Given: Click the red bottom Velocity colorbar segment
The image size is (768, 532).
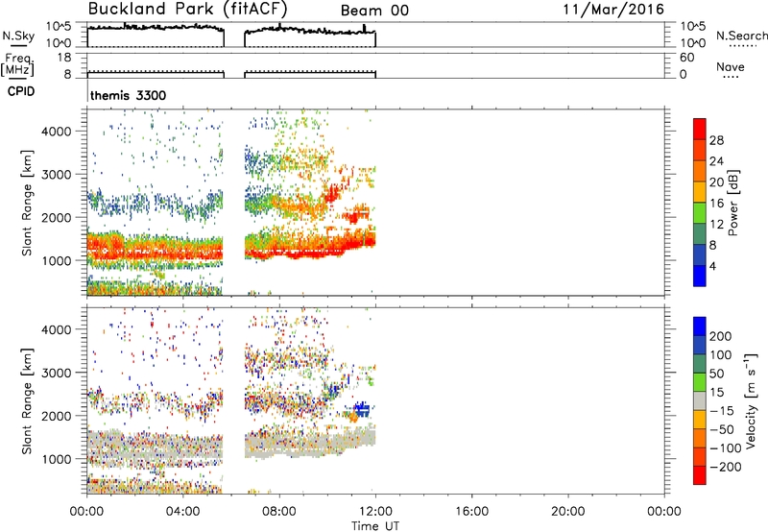Looking at the screenshot, I should coord(700,475).
